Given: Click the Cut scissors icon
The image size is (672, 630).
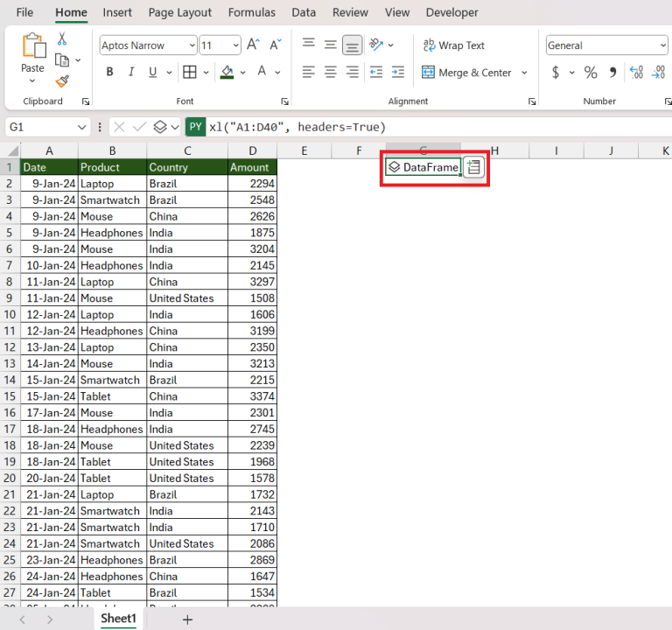Looking at the screenshot, I should click(x=62, y=39).
